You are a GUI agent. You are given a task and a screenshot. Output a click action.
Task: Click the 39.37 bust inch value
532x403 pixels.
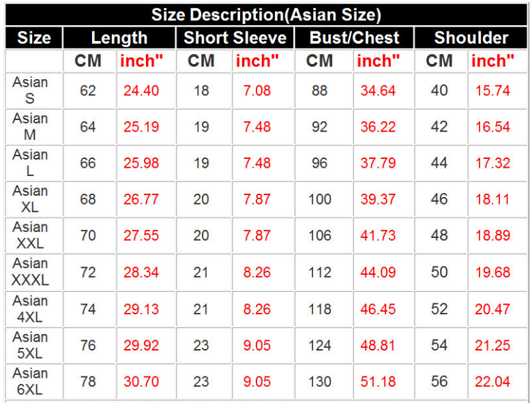pos(378,199)
